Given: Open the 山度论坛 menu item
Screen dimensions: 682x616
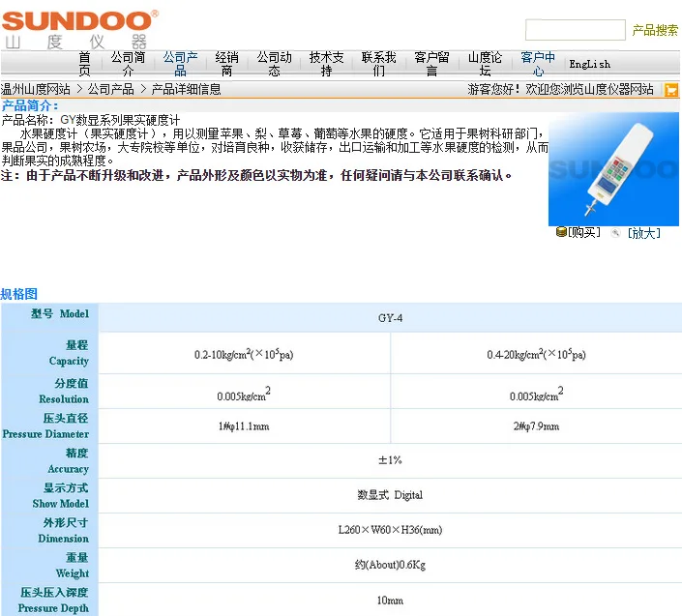Looking at the screenshot, I should point(485,64).
